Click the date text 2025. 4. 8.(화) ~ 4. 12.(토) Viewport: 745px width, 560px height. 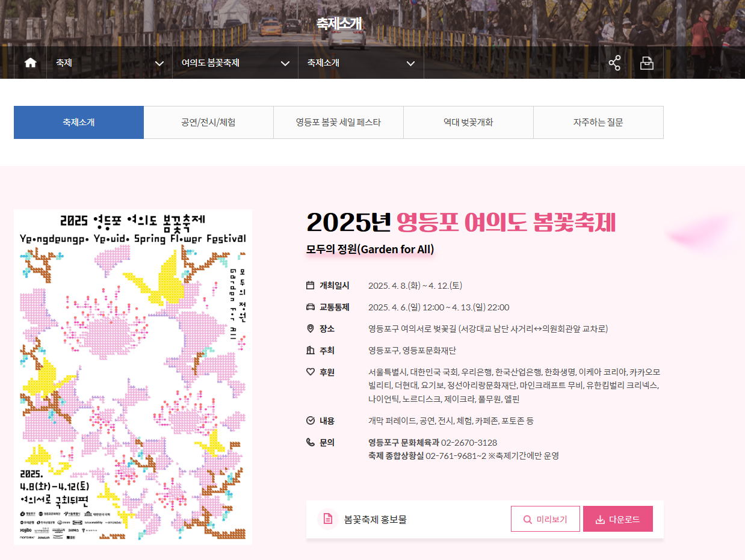[x=415, y=285]
